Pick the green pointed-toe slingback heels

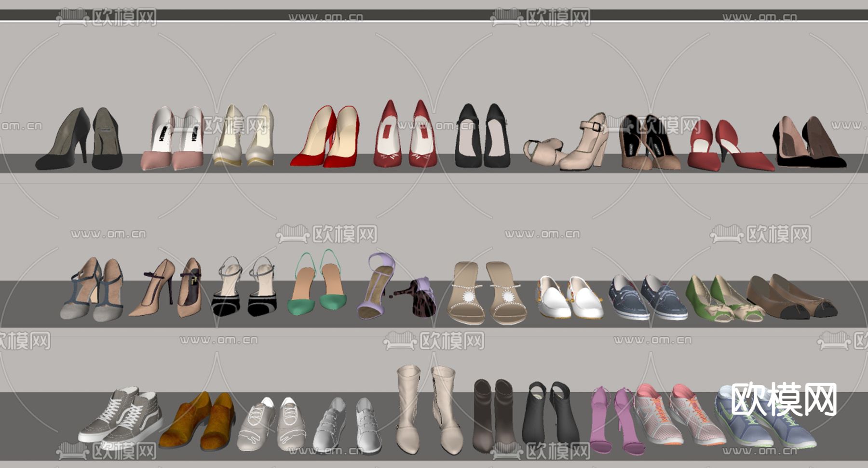pyautogui.click(x=318, y=283)
